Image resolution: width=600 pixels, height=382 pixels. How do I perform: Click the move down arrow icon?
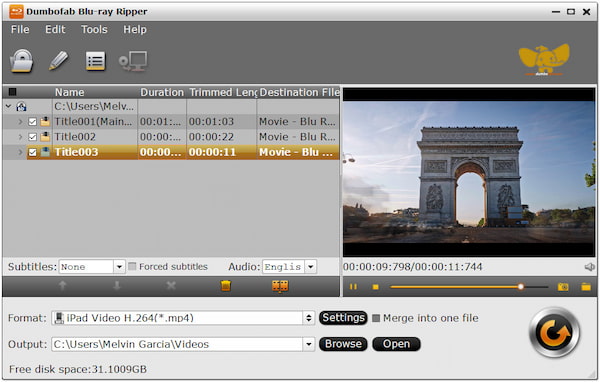click(117, 286)
